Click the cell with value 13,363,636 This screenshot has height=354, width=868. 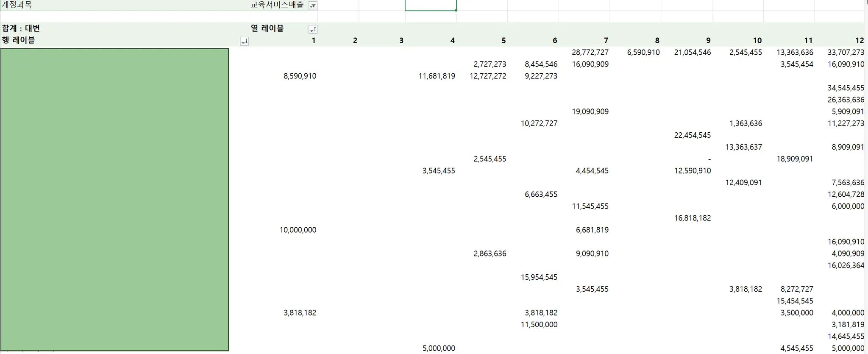795,53
